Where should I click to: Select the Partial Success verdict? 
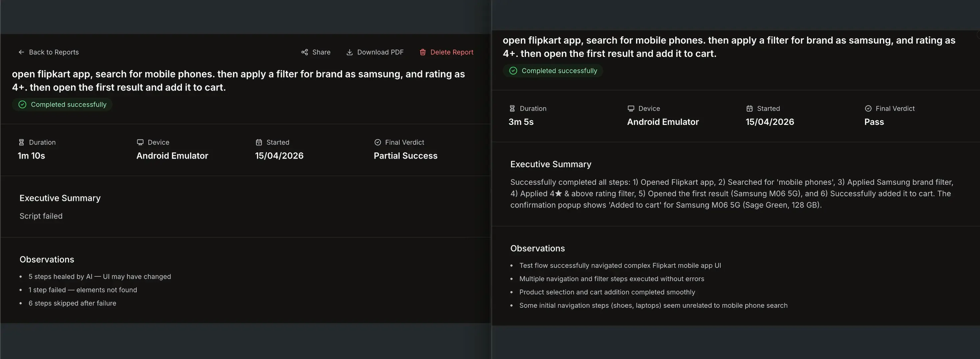[x=406, y=156]
